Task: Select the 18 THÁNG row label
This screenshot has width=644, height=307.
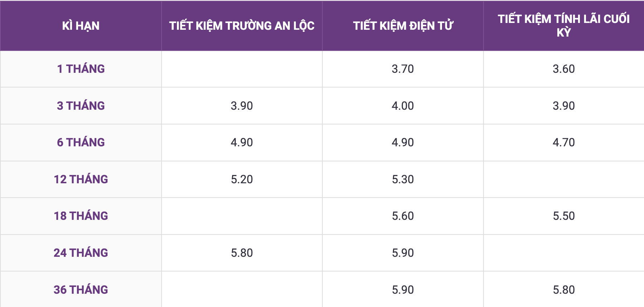Action: (x=81, y=216)
